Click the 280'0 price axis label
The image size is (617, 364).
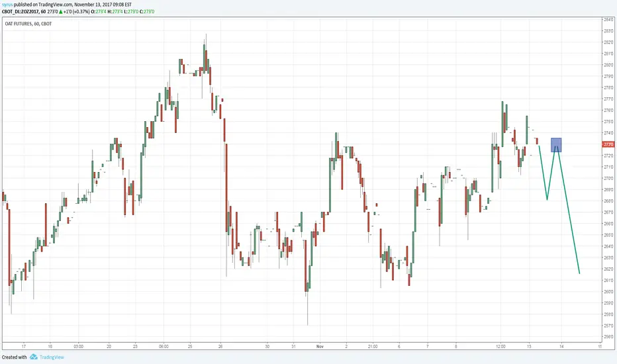609,65
